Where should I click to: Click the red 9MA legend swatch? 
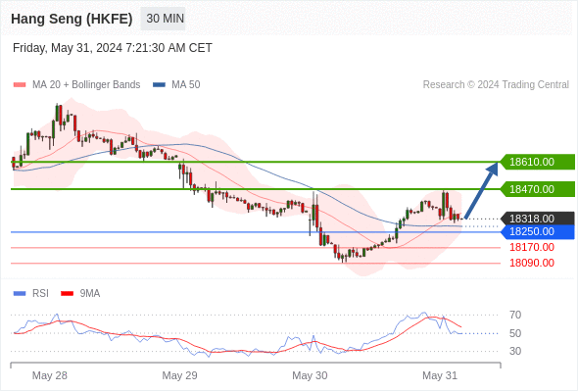[x=67, y=294]
